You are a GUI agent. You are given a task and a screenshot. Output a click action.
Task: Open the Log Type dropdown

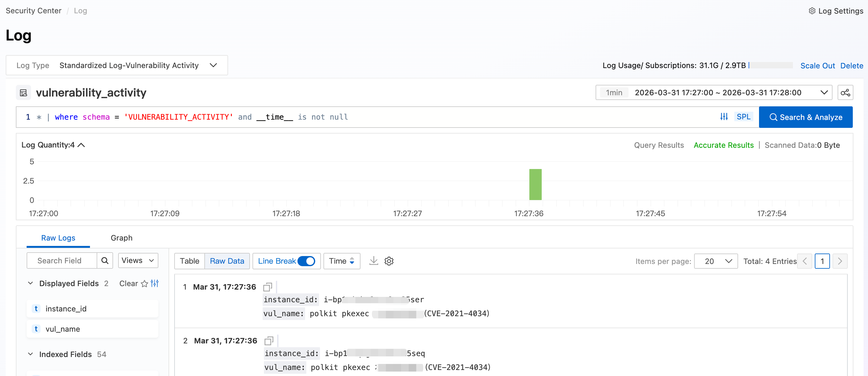click(x=117, y=65)
